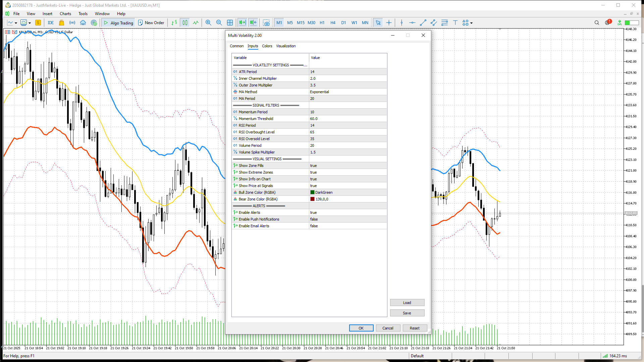Add a vertical line to the chart
Image resolution: width=644 pixels, height=362 pixels.
pyautogui.click(x=401, y=22)
